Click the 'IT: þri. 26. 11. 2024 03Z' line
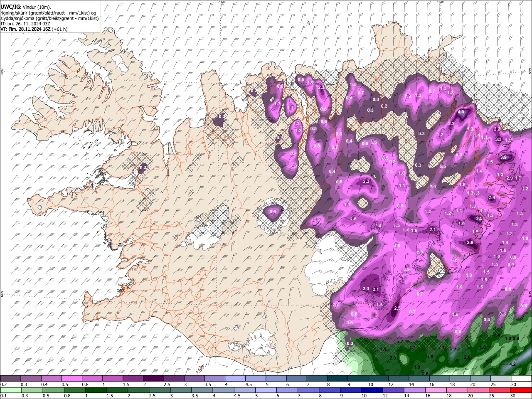This screenshot has height=399, width=532. (x=25, y=24)
